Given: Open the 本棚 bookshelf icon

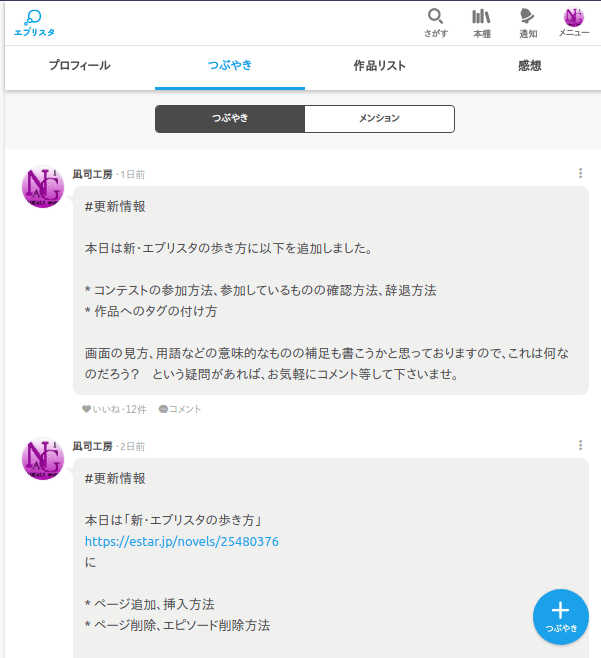Looking at the screenshot, I should click(x=482, y=24).
